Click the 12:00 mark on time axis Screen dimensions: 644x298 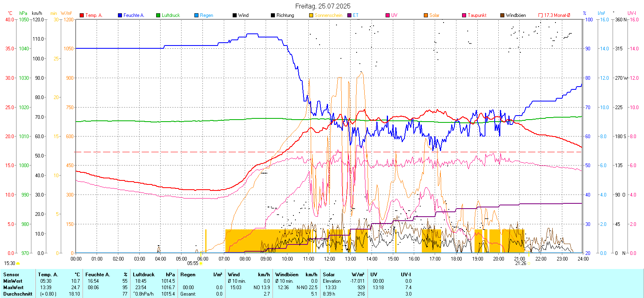pos(330,259)
